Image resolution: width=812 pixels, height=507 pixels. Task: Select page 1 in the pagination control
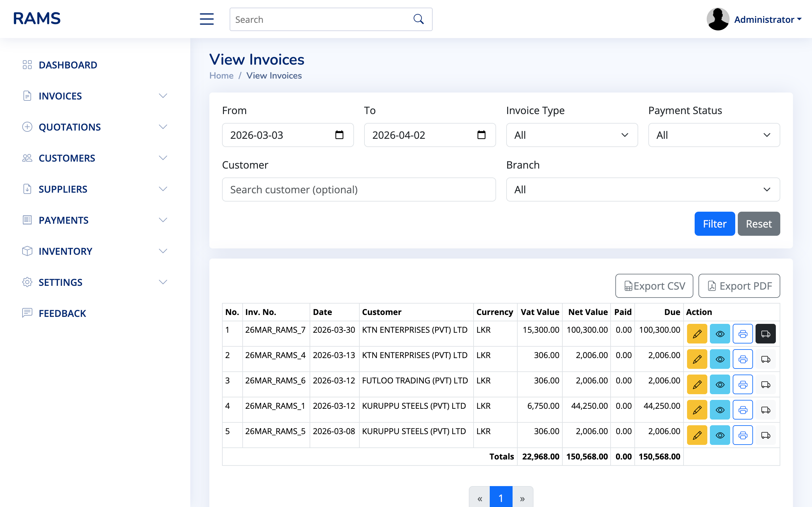[x=500, y=498]
